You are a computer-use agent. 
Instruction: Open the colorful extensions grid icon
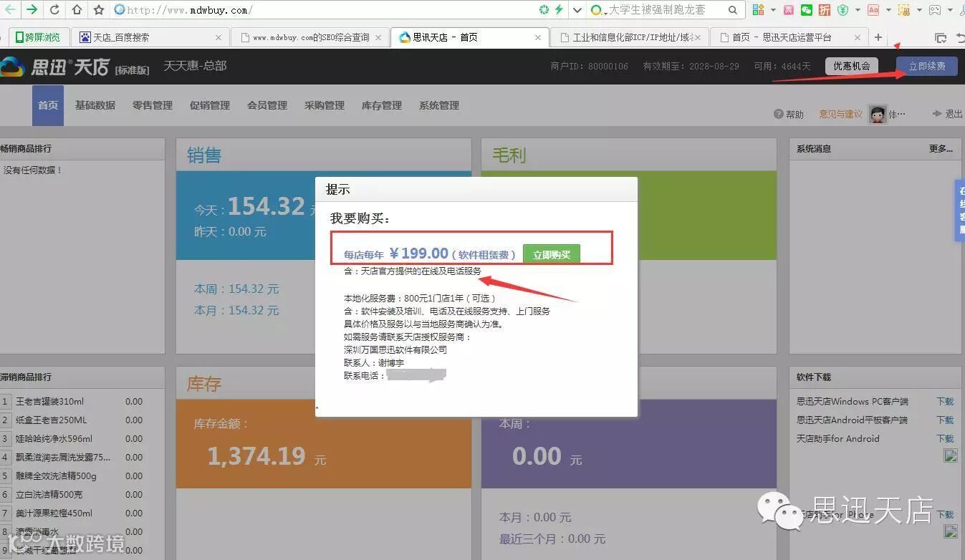(x=758, y=10)
